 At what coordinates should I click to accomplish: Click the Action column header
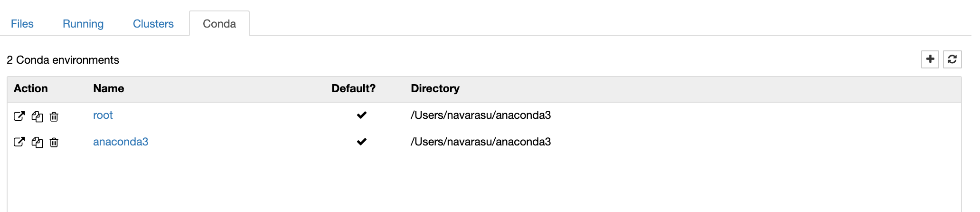pos(31,88)
